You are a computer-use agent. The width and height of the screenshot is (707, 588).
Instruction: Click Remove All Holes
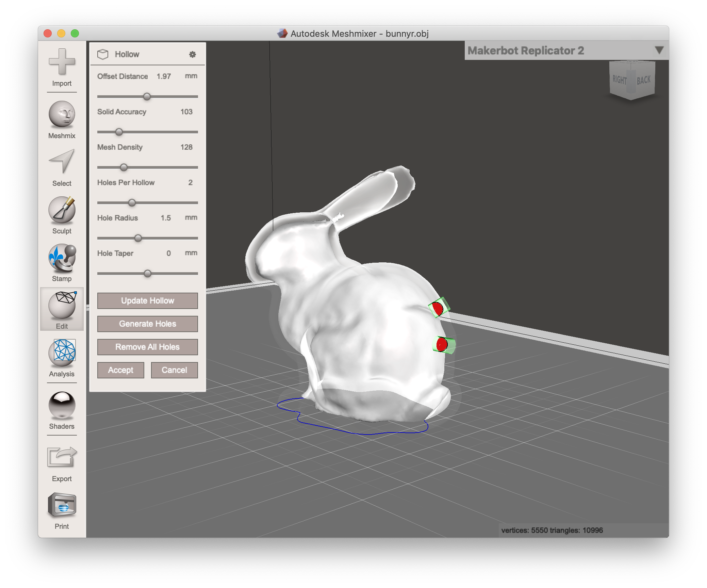[x=148, y=347]
